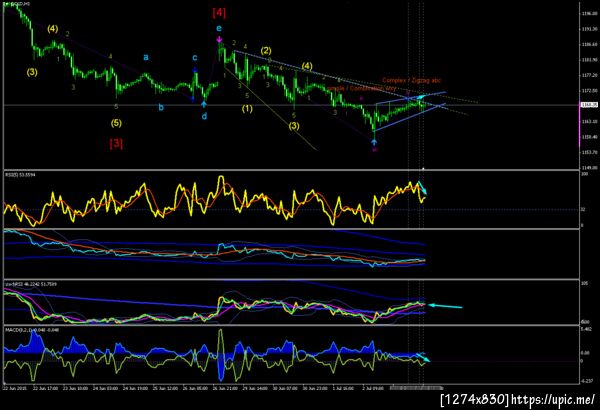Click the cyan left-pointing arrow beside StochRSI panel

pyautogui.click(x=445, y=306)
